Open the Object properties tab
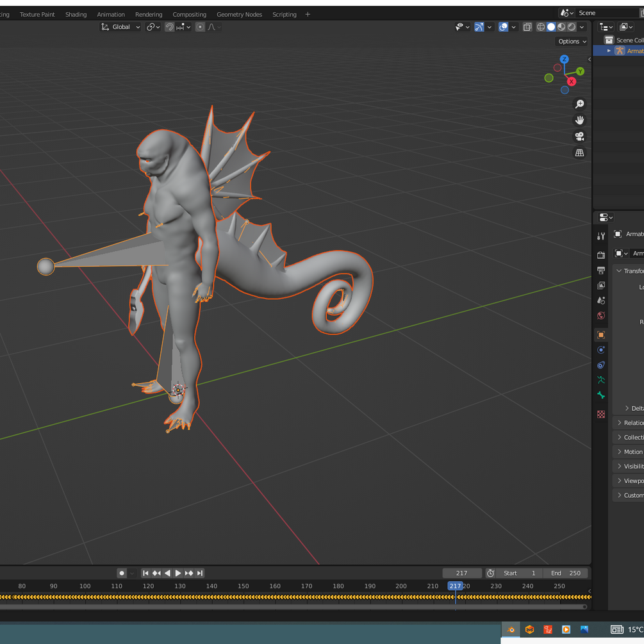644x644 pixels. (601, 334)
